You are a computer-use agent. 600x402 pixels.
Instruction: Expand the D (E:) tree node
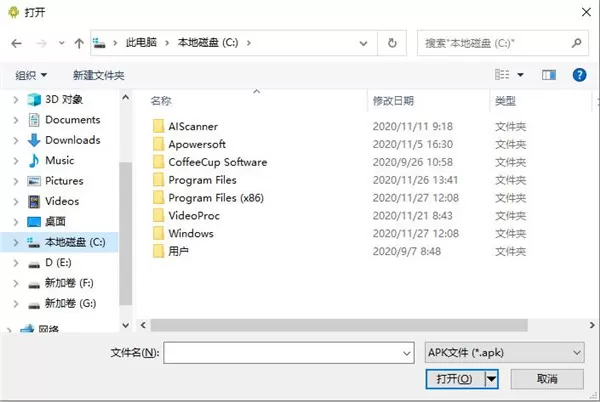click(16, 263)
